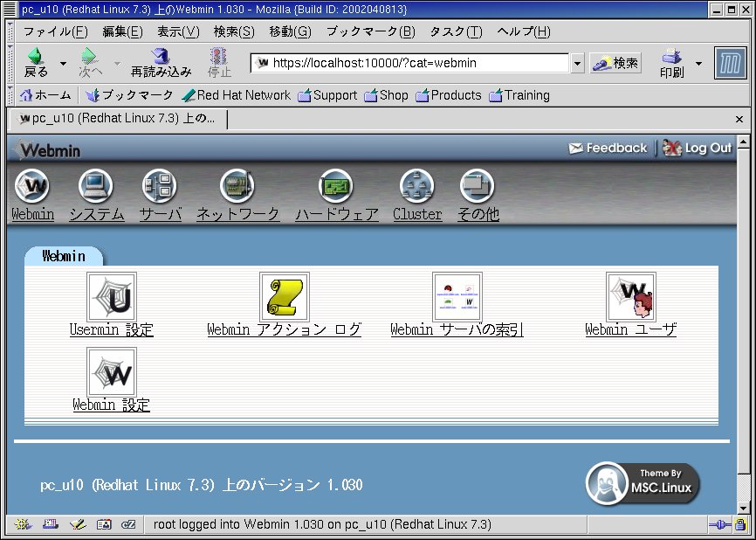Open the 表示(V) menu
The height and width of the screenshot is (540, 756).
[178, 31]
